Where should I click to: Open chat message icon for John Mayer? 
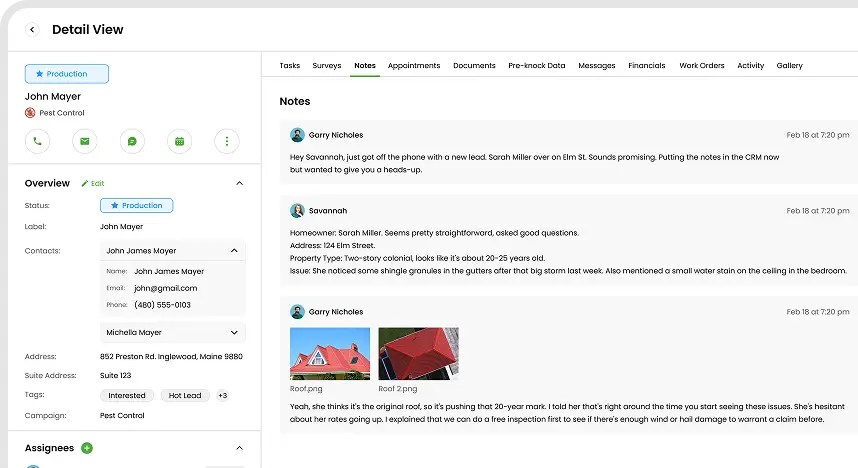(132, 141)
